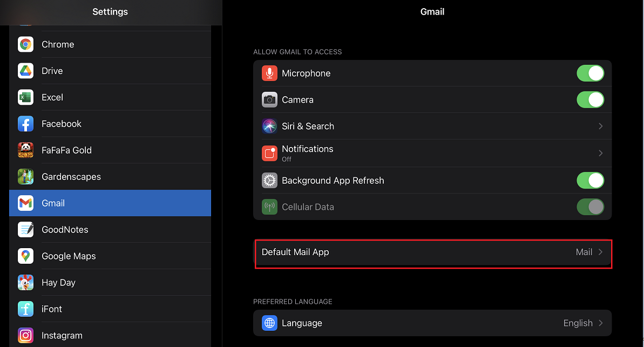Click the Settings sidebar title
This screenshot has width=644, height=347.
click(x=110, y=12)
